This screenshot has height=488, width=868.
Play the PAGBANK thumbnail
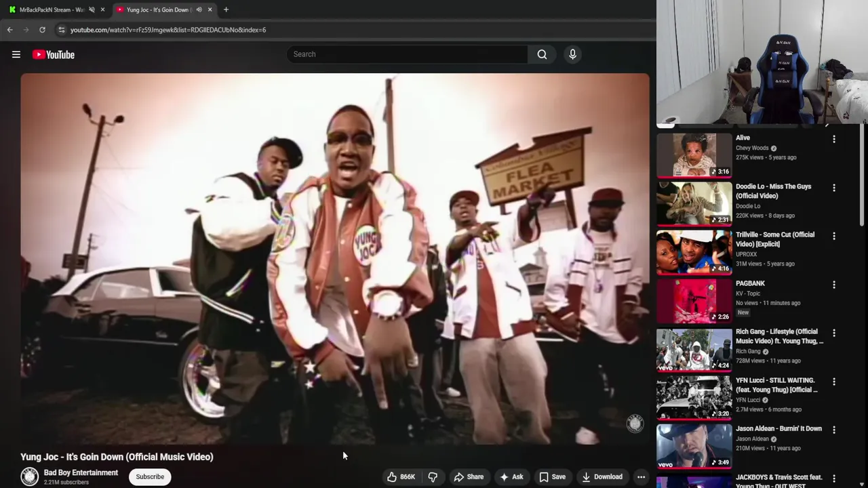[x=694, y=300]
